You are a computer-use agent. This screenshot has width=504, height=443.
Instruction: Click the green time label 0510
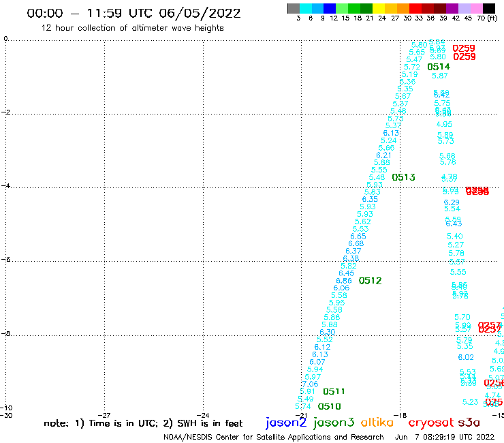pyautogui.click(x=329, y=406)
